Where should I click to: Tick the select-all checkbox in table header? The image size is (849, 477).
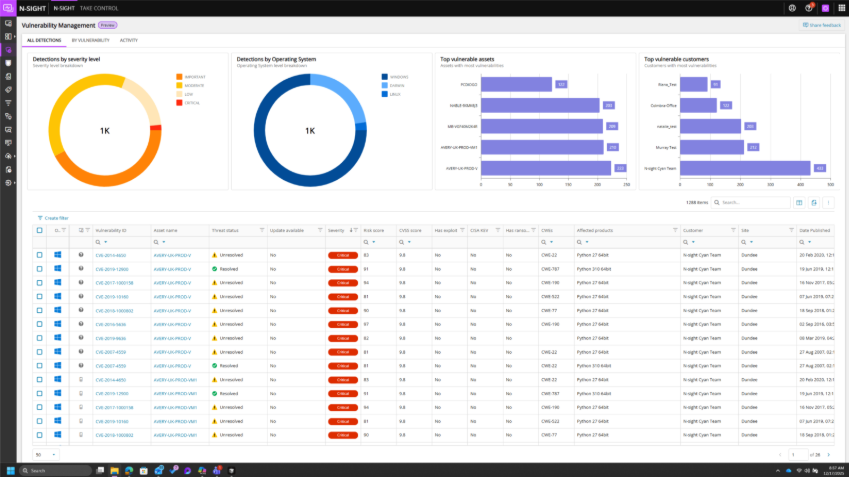(40, 230)
